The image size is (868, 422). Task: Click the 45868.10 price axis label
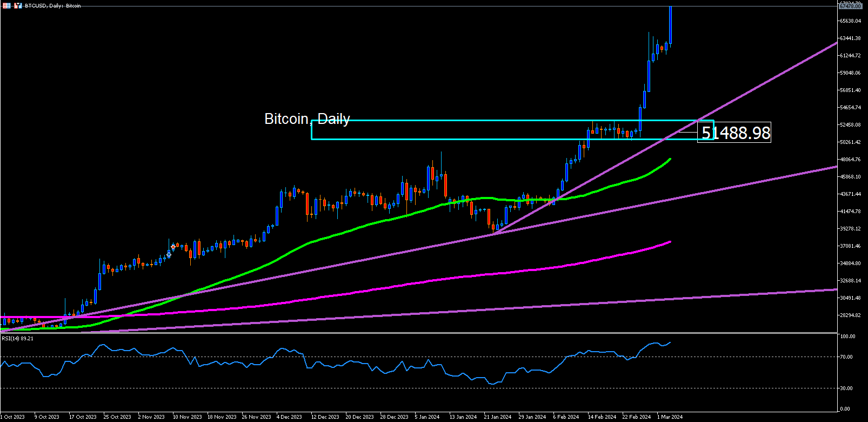[x=850, y=177]
